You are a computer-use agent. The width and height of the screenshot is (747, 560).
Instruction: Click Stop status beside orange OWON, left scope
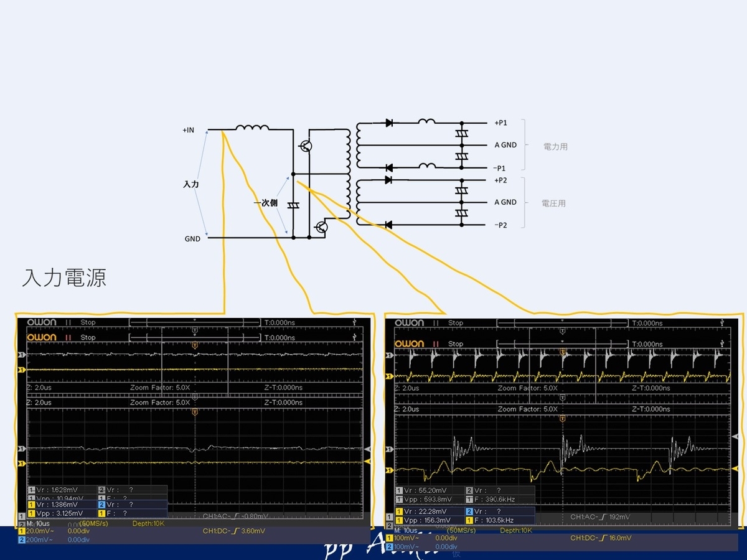(x=88, y=337)
